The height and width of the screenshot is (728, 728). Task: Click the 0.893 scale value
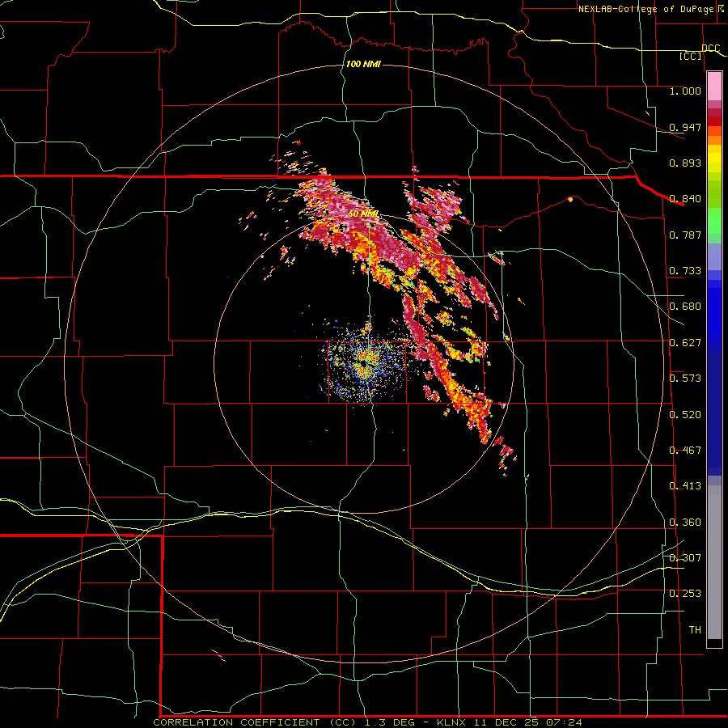click(x=685, y=163)
